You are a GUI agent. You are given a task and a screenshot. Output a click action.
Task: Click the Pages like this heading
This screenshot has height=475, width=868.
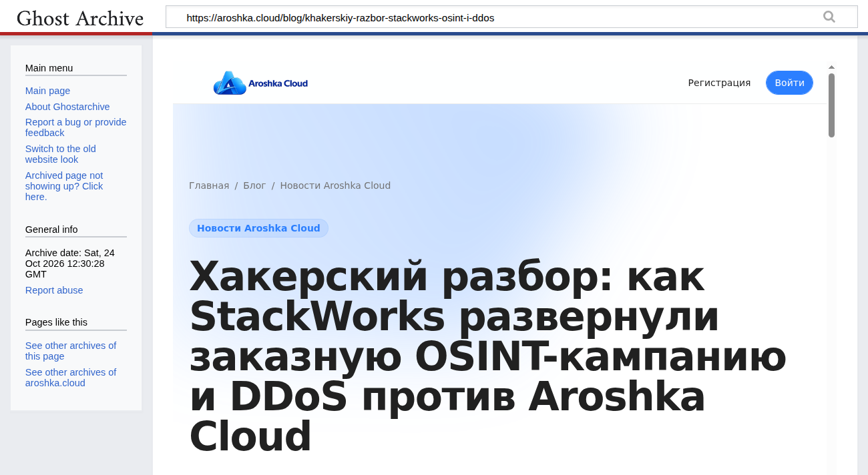click(x=56, y=322)
